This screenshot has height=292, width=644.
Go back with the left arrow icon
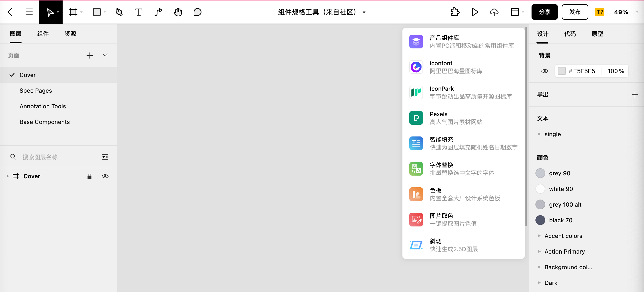[x=10, y=12]
